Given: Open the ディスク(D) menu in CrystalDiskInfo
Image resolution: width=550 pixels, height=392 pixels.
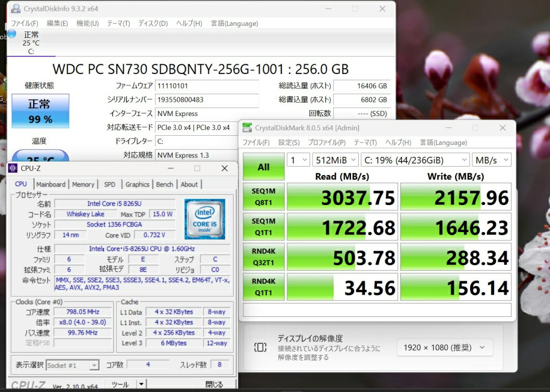Looking at the screenshot, I should click(x=153, y=23).
